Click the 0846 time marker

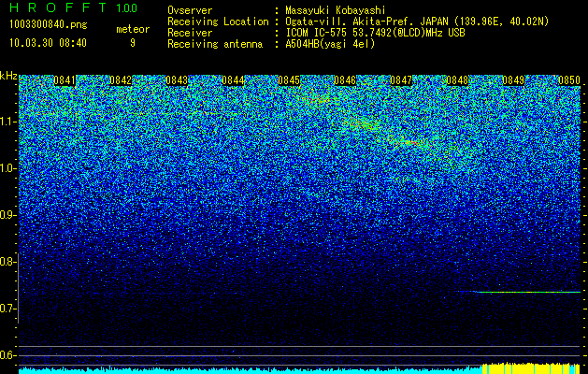(345, 80)
